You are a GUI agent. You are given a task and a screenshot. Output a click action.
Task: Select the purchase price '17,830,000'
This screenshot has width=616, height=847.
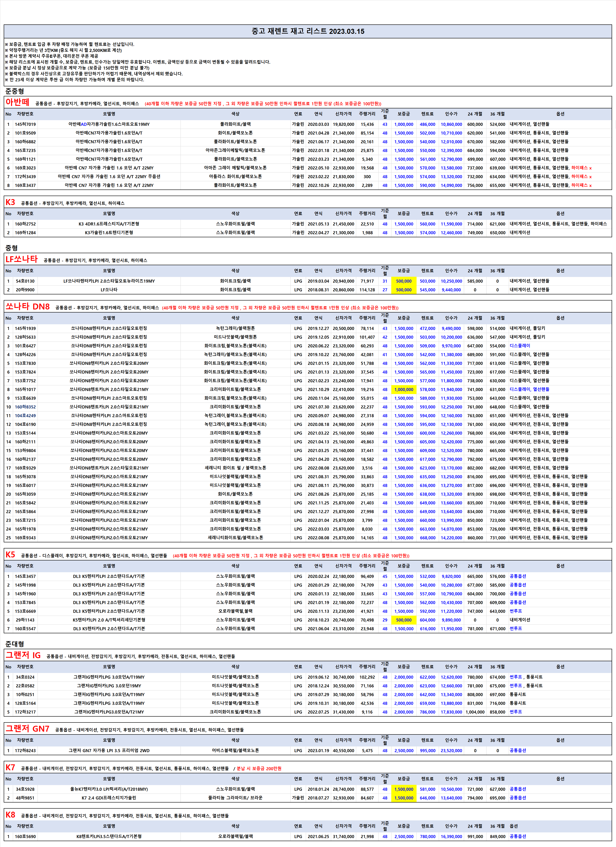point(451,712)
